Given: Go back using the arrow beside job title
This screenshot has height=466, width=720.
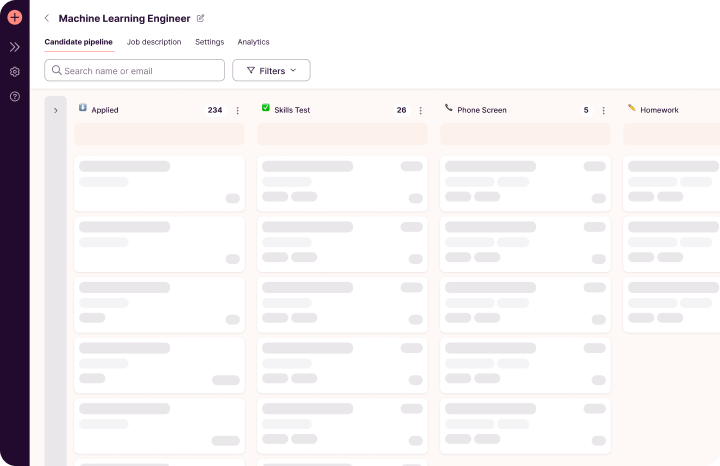Looking at the screenshot, I should click(47, 18).
